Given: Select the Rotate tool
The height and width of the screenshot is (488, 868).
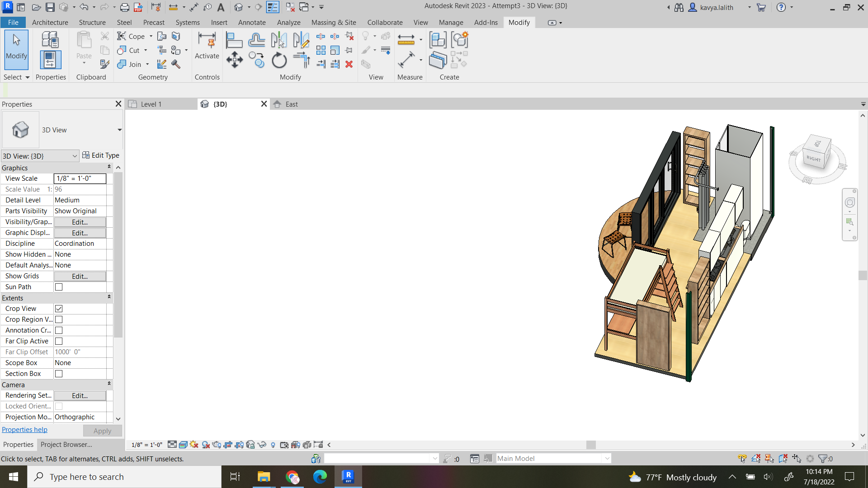Looking at the screenshot, I should 279,59.
